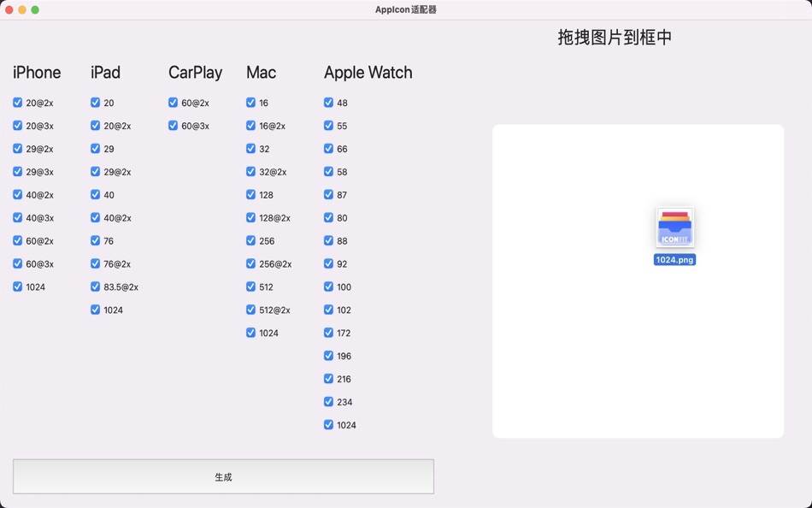The image size is (812, 508).
Task: Toggle iPhone 40@2x checkbox
Action: click(18, 194)
